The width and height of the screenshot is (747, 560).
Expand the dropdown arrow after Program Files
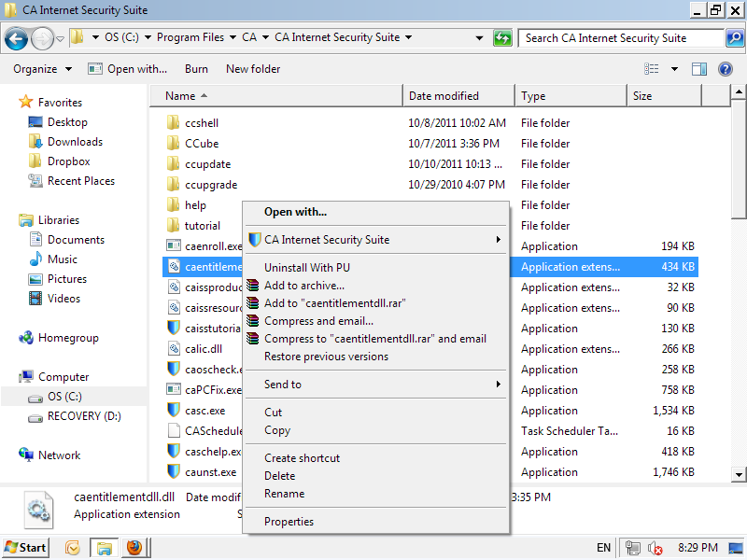click(233, 37)
